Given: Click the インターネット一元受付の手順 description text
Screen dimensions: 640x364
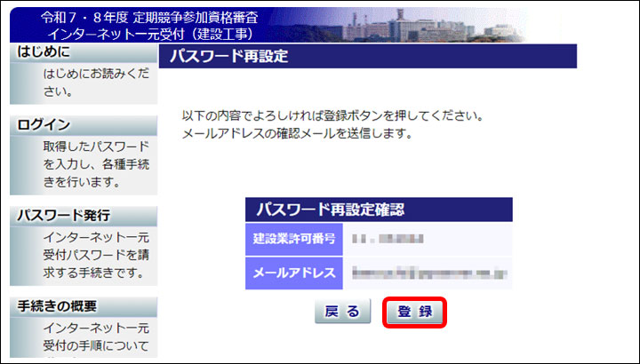Looking at the screenshot, I should pyautogui.click(x=95, y=337).
